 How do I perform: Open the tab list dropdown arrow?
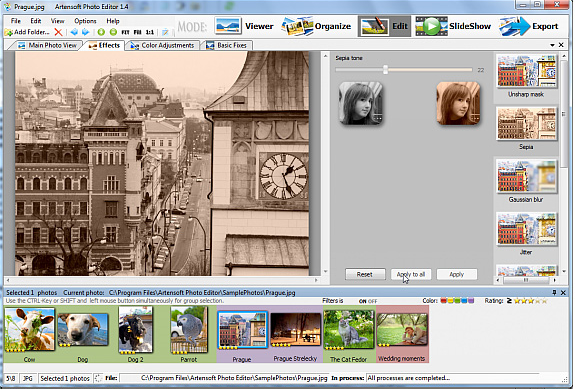pyautogui.click(x=552, y=45)
